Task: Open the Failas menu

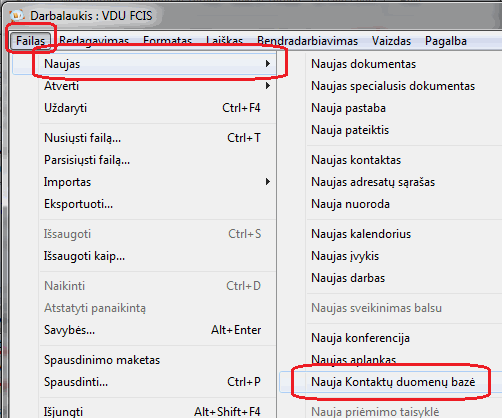Action: coord(30,41)
